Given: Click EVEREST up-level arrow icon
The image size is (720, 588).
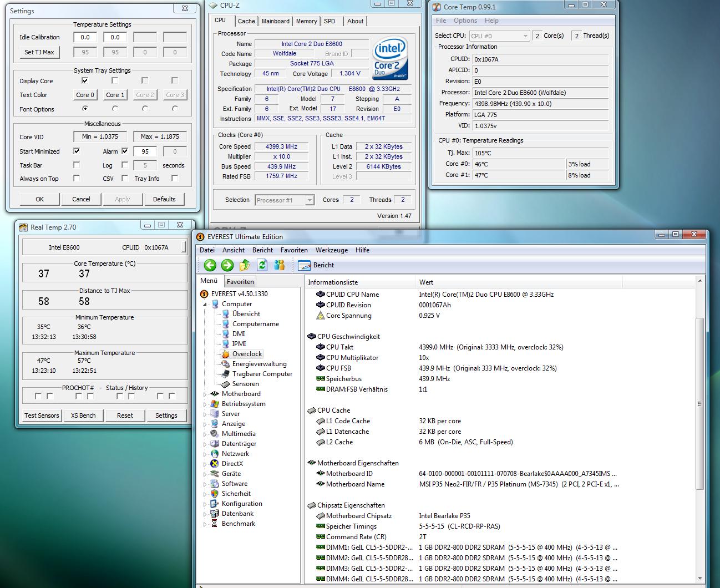Looking at the screenshot, I should click(245, 265).
